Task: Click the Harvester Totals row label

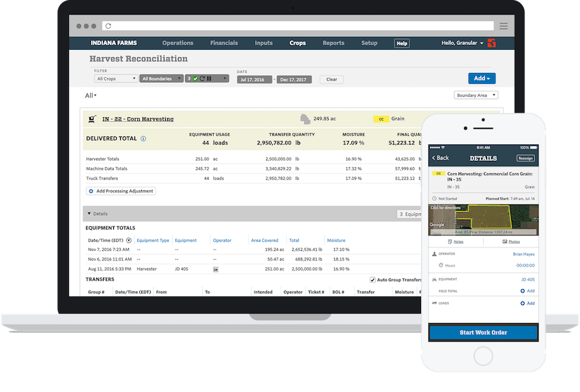Action: [102, 160]
